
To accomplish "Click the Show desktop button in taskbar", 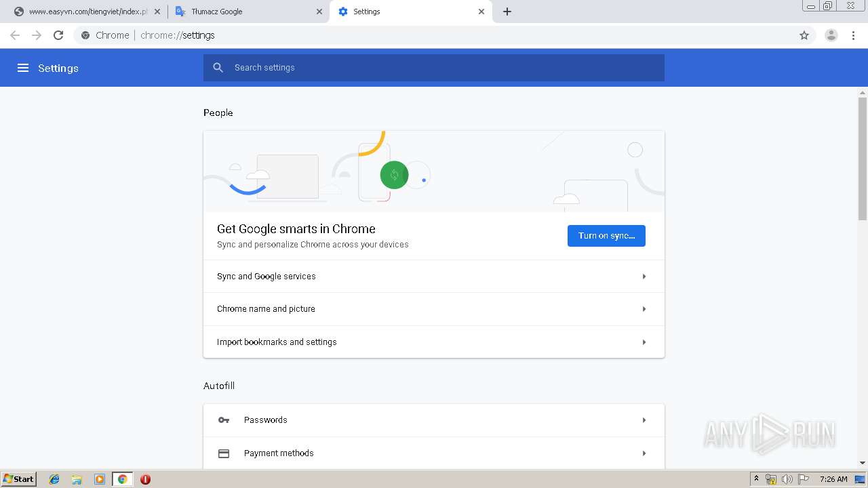I will click(x=860, y=479).
